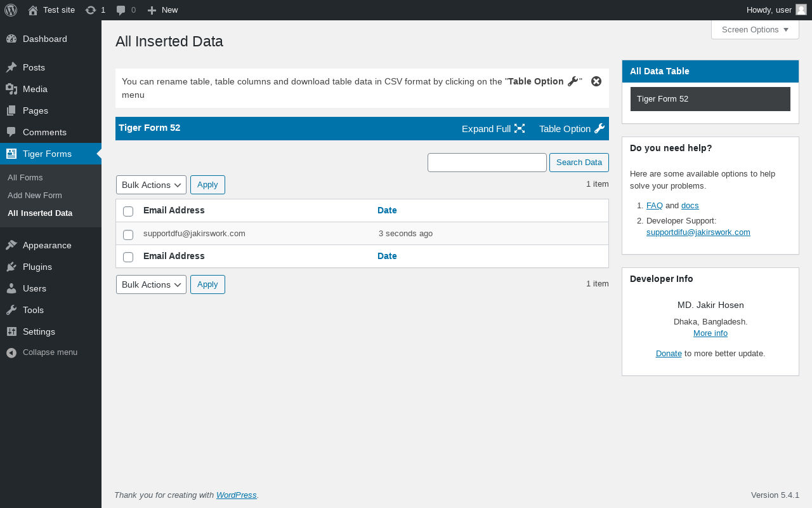812x508 pixels.
Task: Click the Expand Full arrows icon
Action: click(x=520, y=128)
